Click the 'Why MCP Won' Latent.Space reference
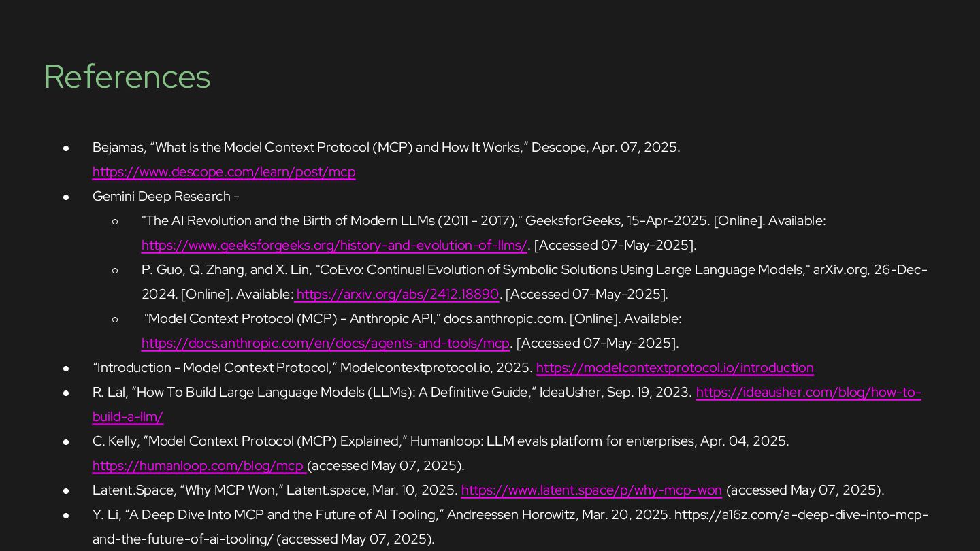The height and width of the screenshot is (551, 980). pos(275,490)
